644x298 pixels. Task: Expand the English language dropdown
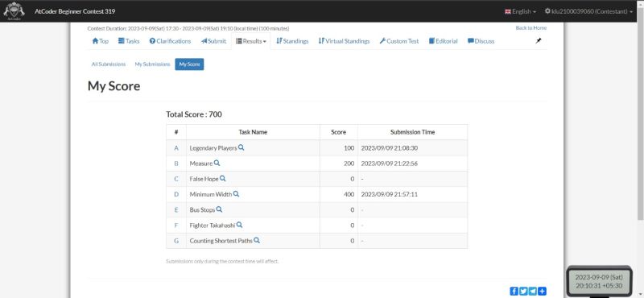(520, 11)
